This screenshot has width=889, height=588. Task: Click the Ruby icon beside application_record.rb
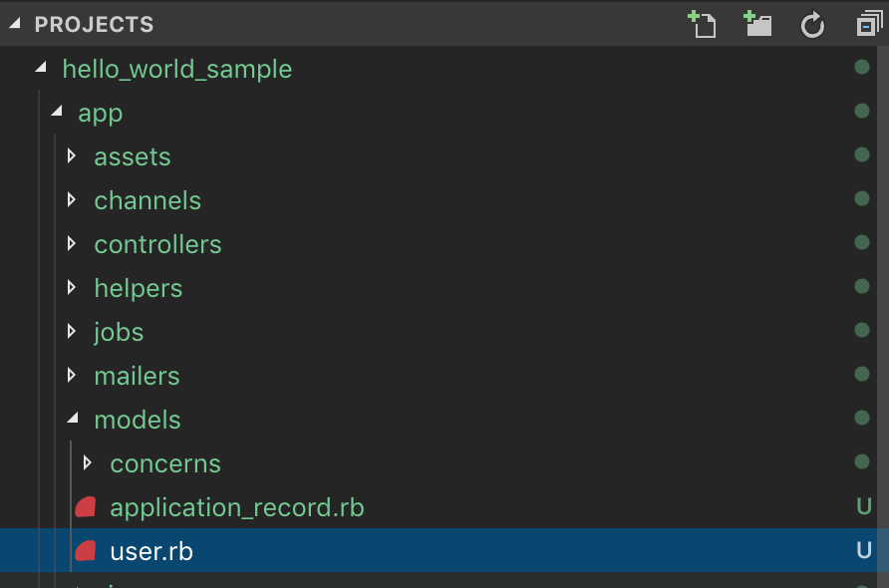tap(86, 507)
